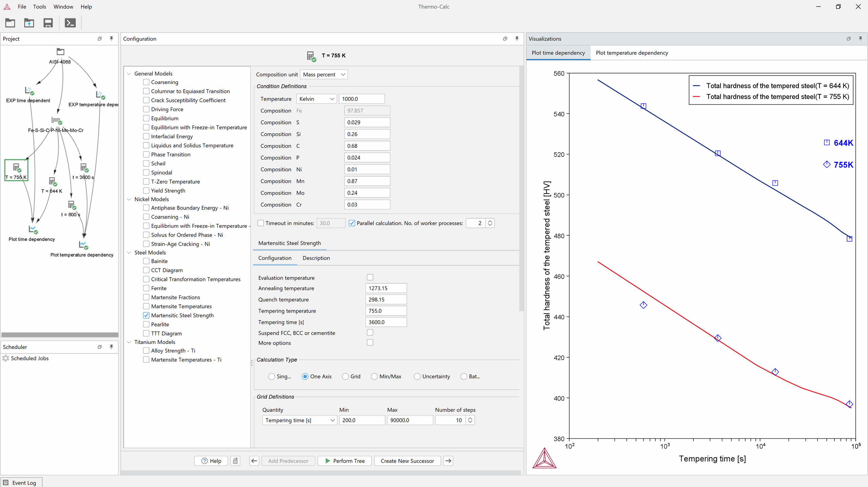Click the Perform Tree button
The image size is (868, 487).
point(344,461)
